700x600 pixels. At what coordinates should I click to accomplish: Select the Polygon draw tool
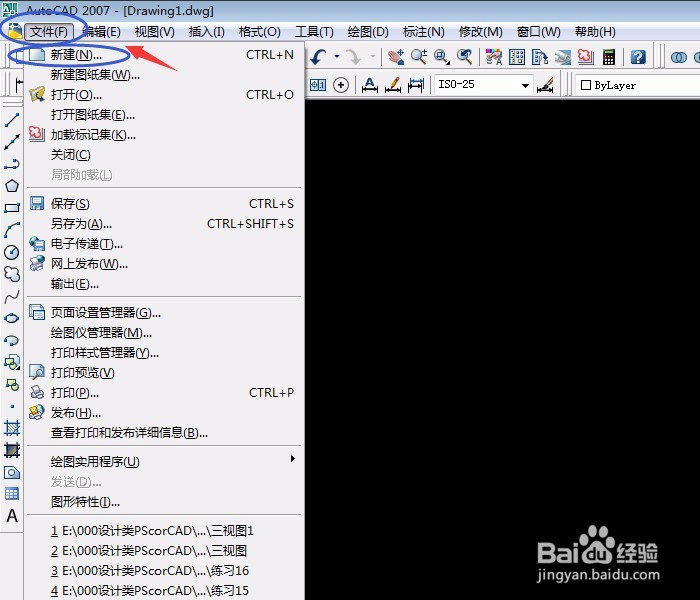[12, 186]
